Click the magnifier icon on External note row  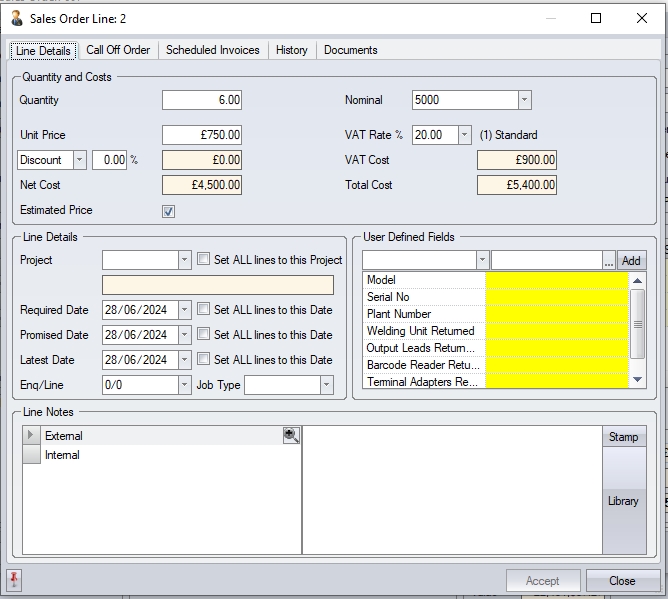tap(291, 435)
